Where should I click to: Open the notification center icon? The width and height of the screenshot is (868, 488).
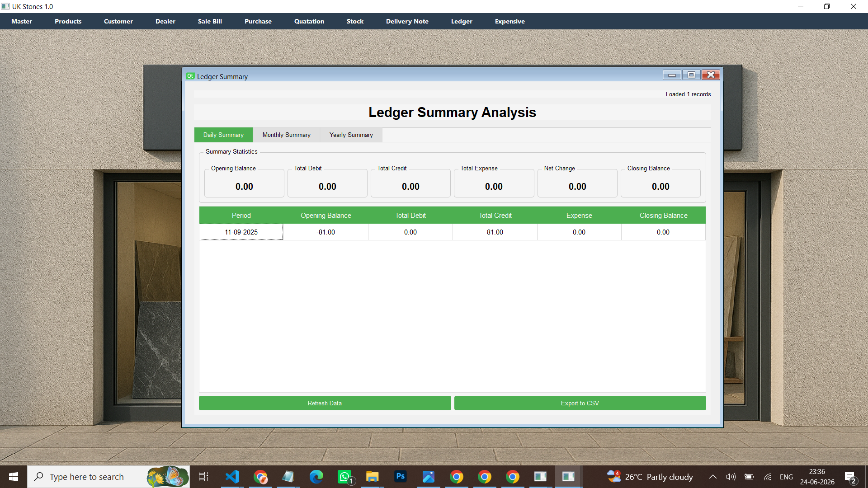click(x=850, y=477)
